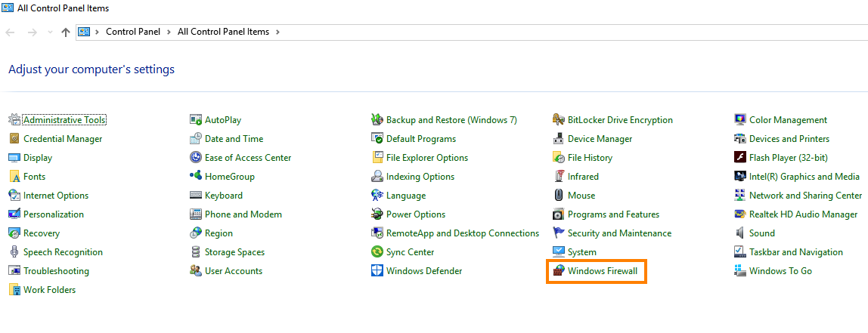Open the Display monitor icon
868x333 pixels.
coord(14,158)
